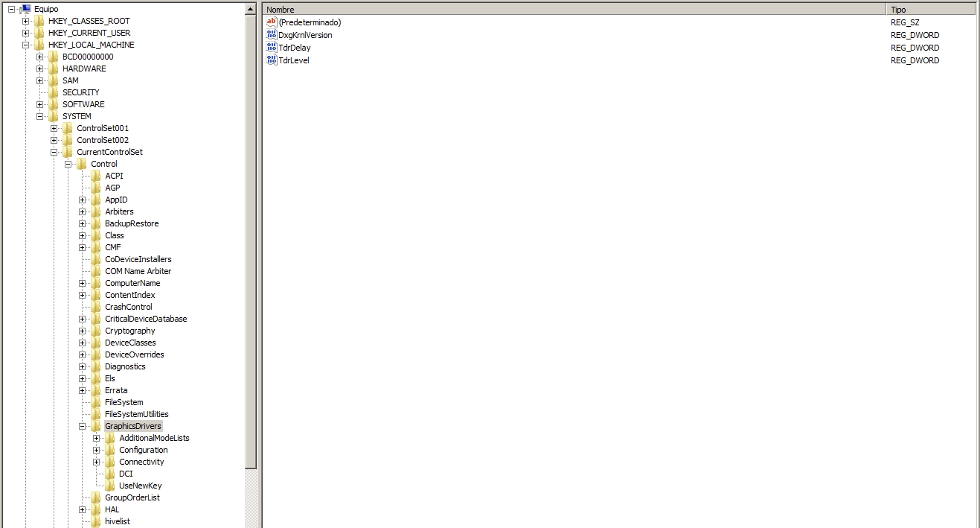The width and height of the screenshot is (980, 528).
Task: Click the AGP folder icon
Action: click(96, 188)
